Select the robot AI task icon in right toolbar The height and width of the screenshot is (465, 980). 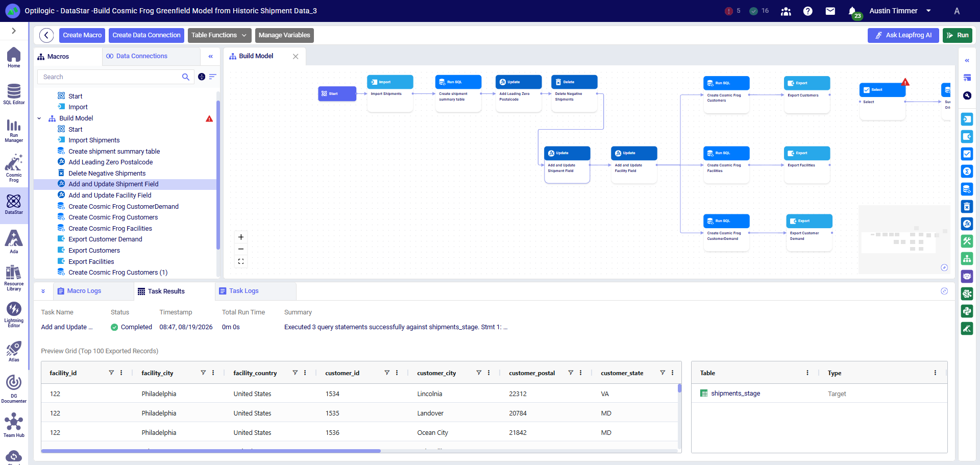click(x=967, y=276)
